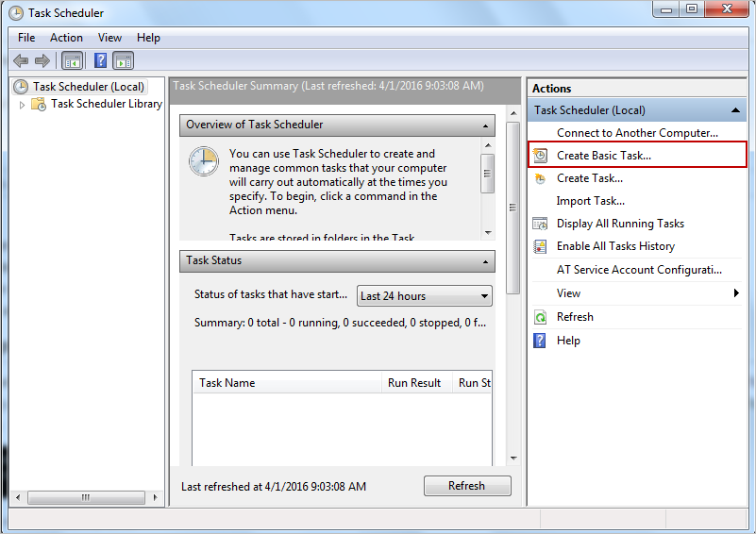Click the Create Basic Task icon
Screen dimensions: 756x534
click(x=540, y=156)
